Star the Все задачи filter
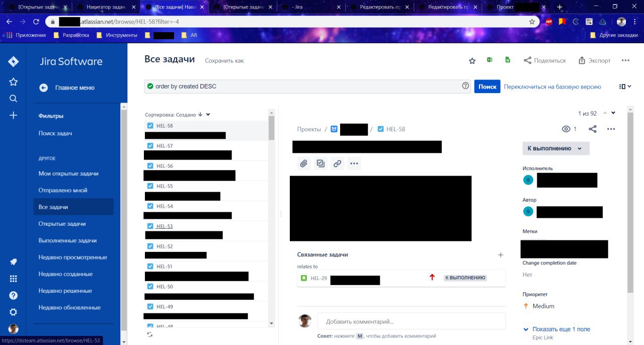 tap(472, 60)
